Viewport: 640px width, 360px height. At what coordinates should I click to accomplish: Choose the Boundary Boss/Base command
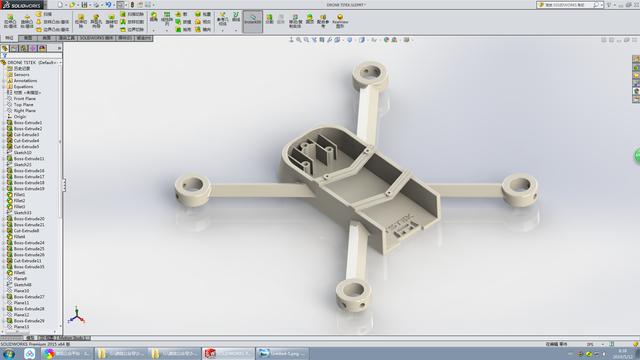click(x=53, y=30)
